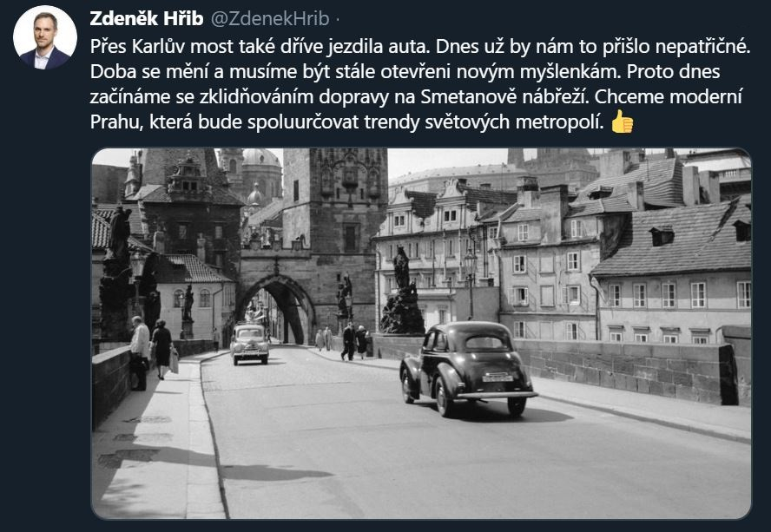
Task: Open the attached black-and-white bridge photo
Action: [421, 333]
